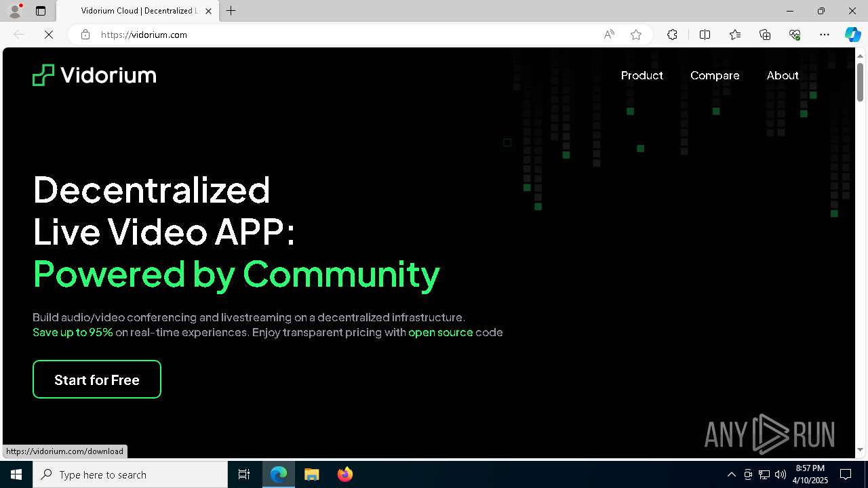Viewport: 868px width, 488px height.
Task: Open a new browser tab
Action: 231,11
